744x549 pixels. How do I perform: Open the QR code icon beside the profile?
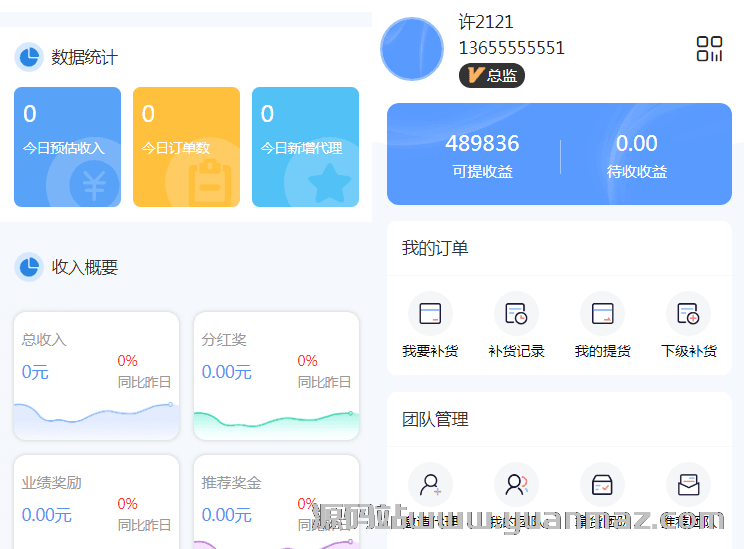click(709, 49)
